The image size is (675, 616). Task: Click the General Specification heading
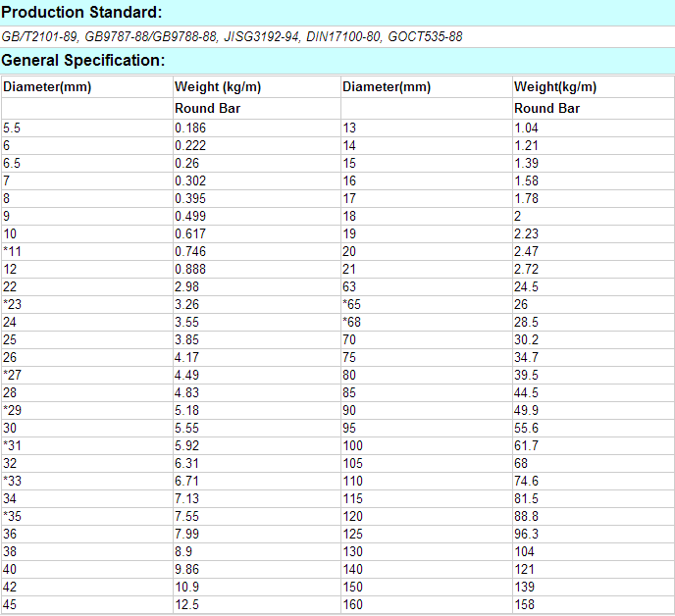pos(82,61)
